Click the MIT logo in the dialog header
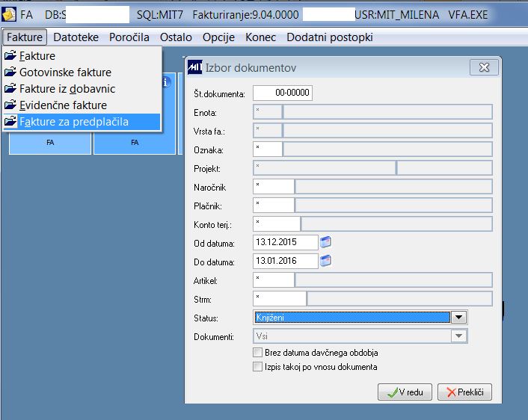The height and width of the screenshot is (420, 528). pyautogui.click(x=195, y=67)
